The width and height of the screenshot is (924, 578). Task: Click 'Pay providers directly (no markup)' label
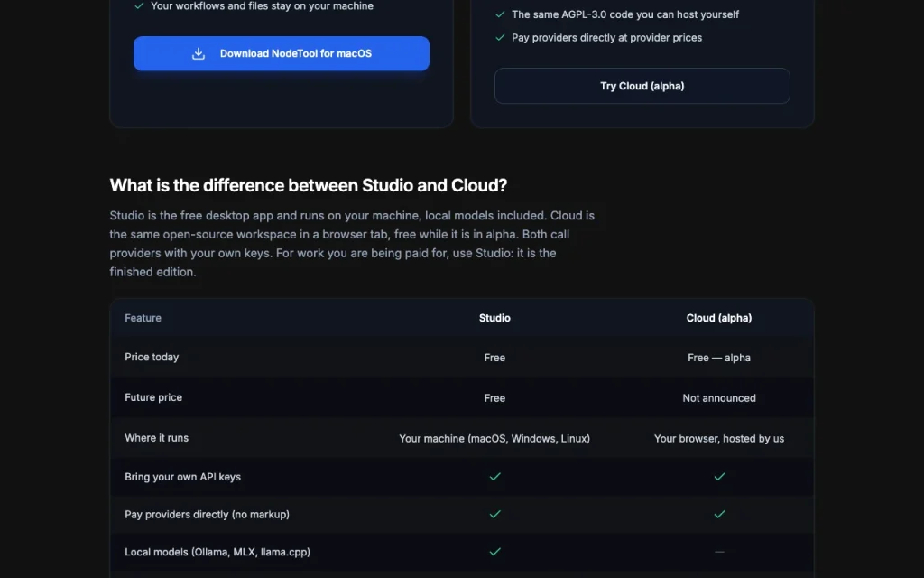(x=207, y=515)
